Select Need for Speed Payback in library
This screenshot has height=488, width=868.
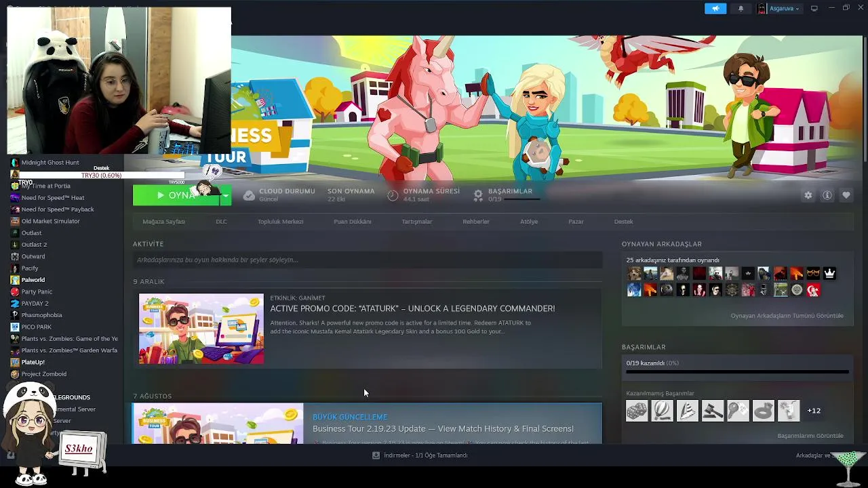[x=58, y=209]
